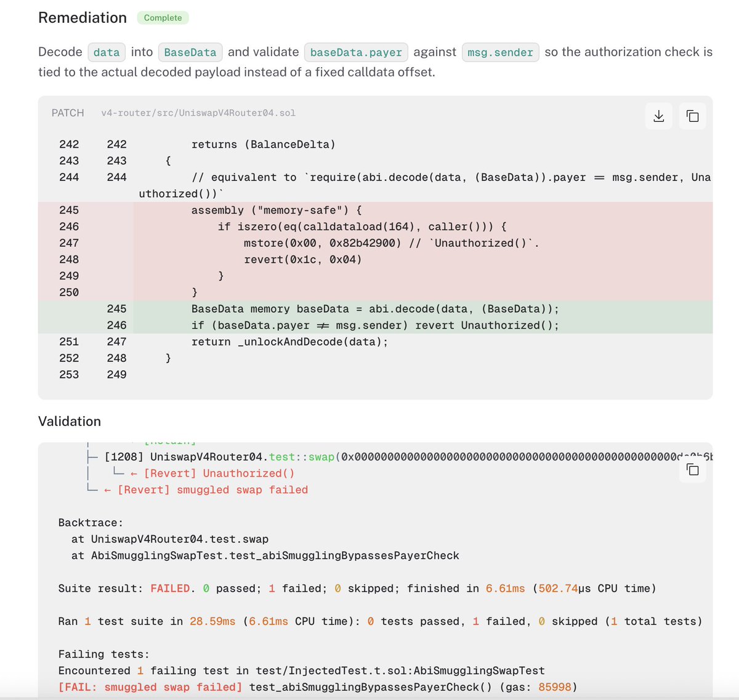The width and height of the screenshot is (739, 700).
Task: Click line 'returns (BalanceDelta)'
Action: pyautogui.click(x=264, y=145)
